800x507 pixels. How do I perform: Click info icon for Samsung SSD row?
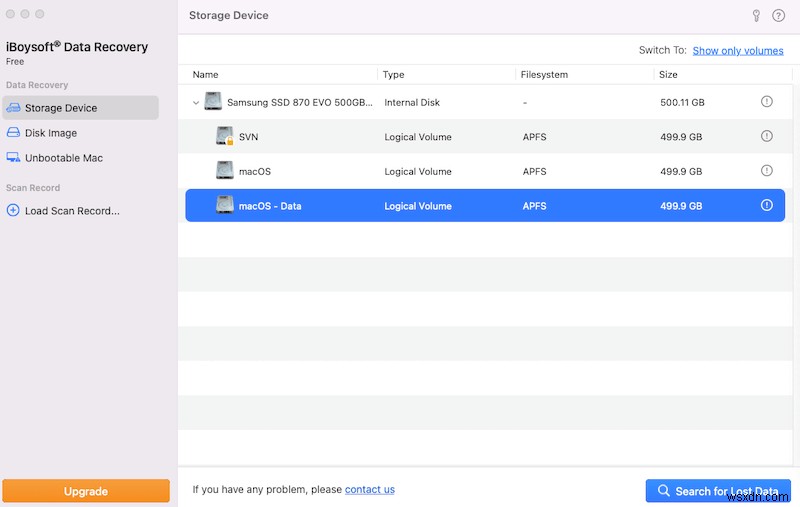tap(767, 102)
